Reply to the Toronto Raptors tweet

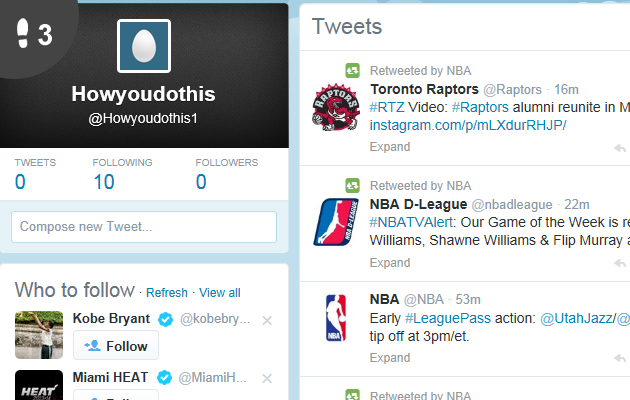pyautogui.click(x=620, y=148)
